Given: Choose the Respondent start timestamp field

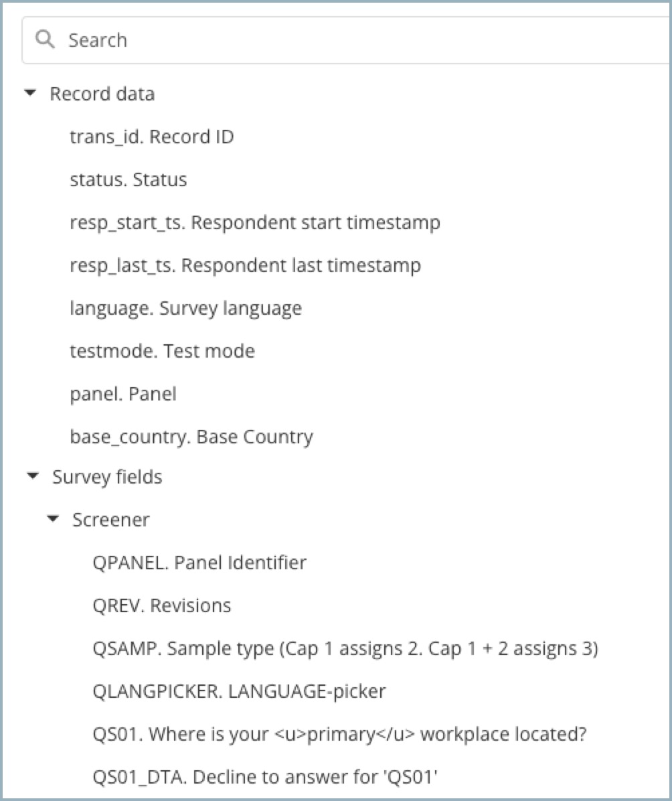Looking at the screenshot, I should 254,222.
